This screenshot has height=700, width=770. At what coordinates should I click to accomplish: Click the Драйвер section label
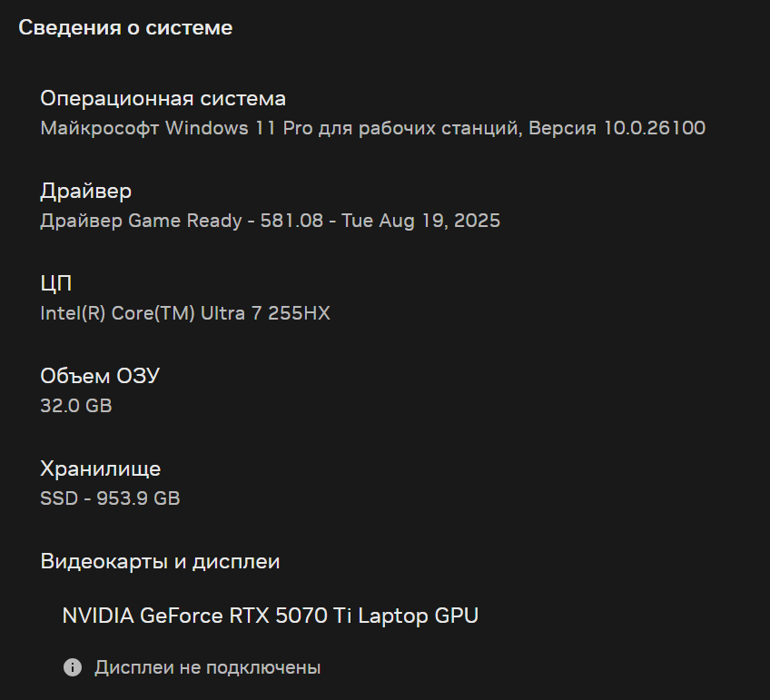coord(86,192)
